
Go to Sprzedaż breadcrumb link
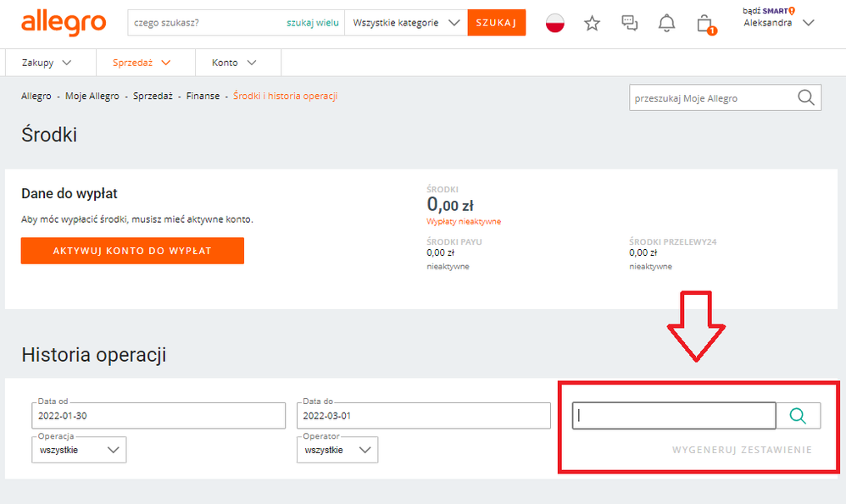pos(153,96)
